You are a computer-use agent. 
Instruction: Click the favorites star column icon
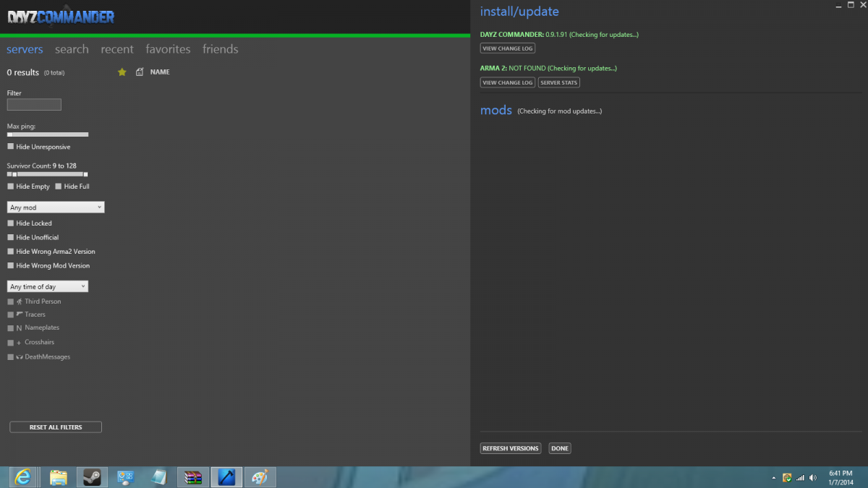coord(122,72)
